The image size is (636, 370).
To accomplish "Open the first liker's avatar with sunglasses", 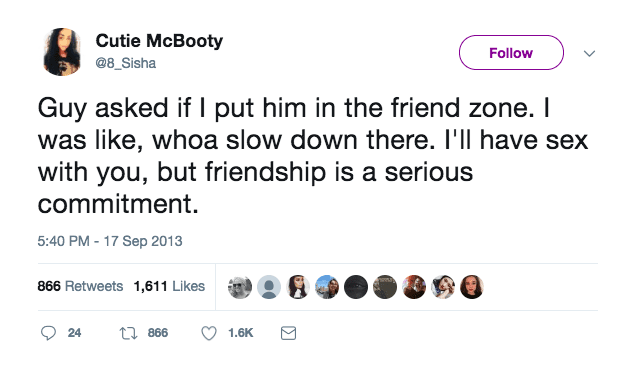I will click(240, 287).
